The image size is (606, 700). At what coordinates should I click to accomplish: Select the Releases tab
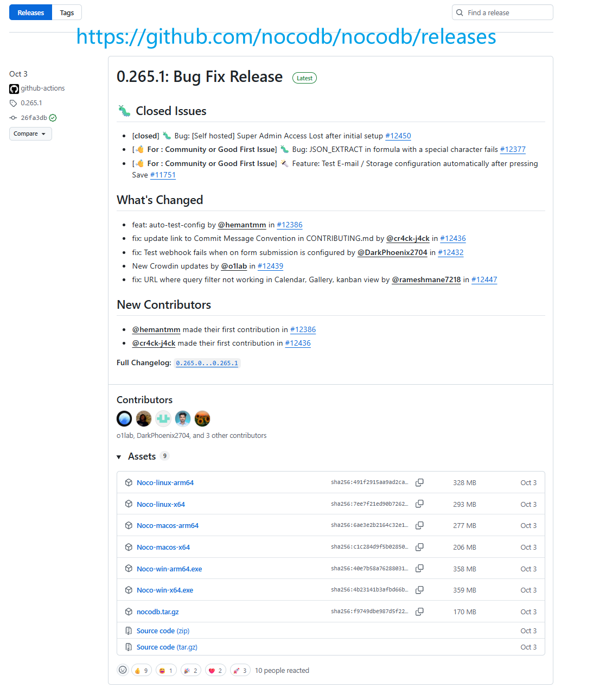click(31, 12)
